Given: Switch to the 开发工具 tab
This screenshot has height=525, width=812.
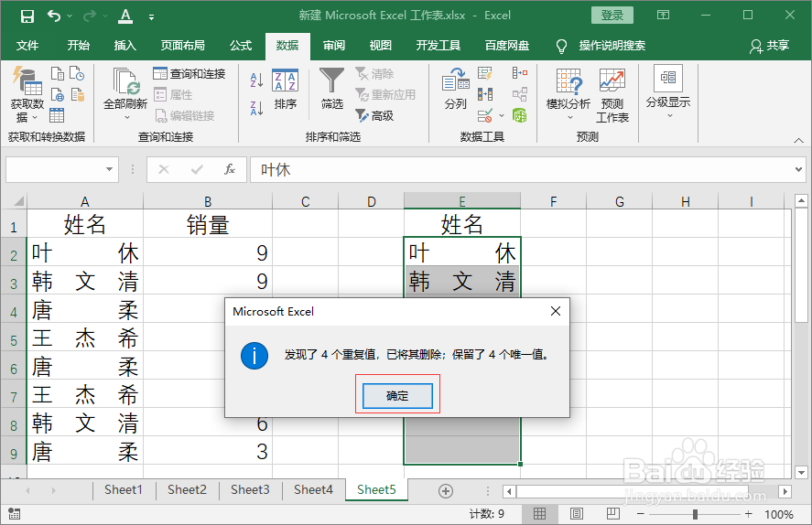Looking at the screenshot, I should pyautogui.click(x=438, y=46).
